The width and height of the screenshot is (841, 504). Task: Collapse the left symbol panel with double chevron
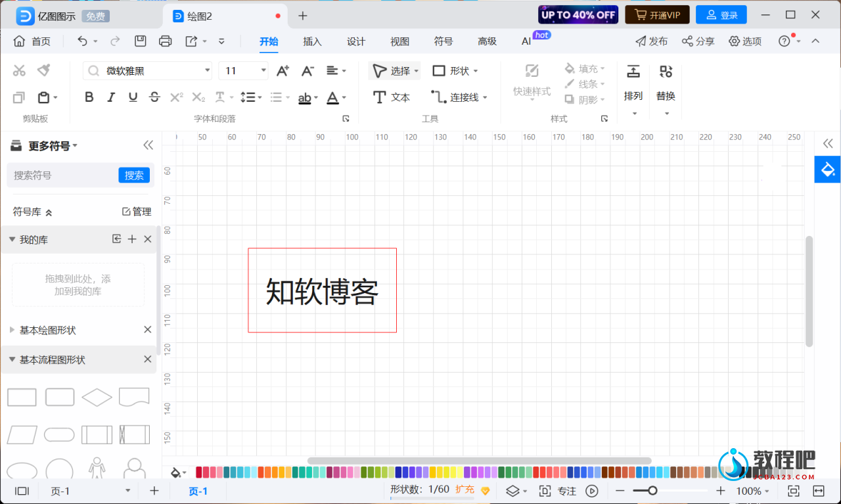pos(148,145)
